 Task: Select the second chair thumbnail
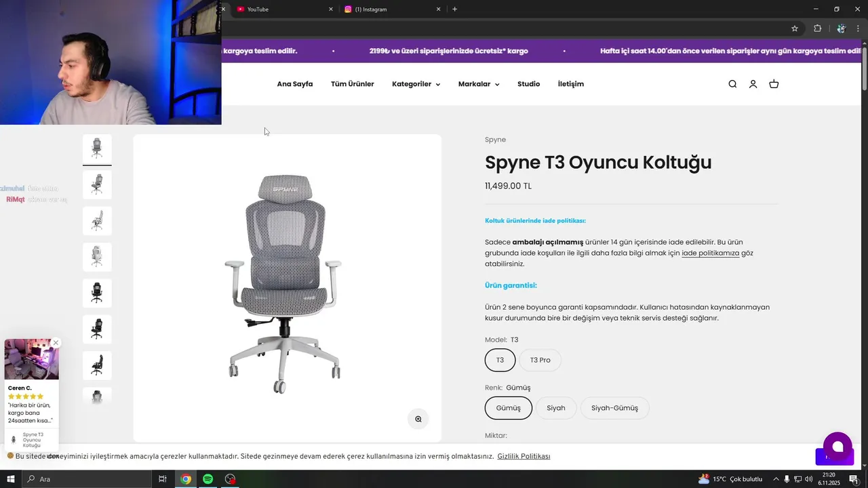[x=97, y=184]
